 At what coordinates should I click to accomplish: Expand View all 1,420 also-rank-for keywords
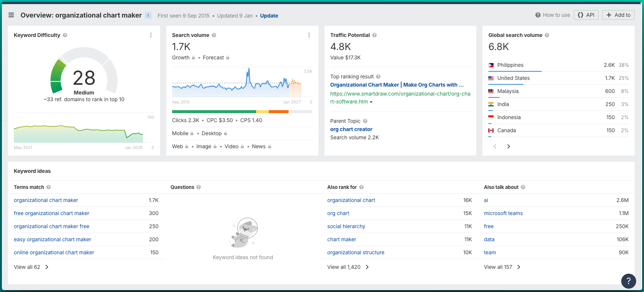click(348, 267)
